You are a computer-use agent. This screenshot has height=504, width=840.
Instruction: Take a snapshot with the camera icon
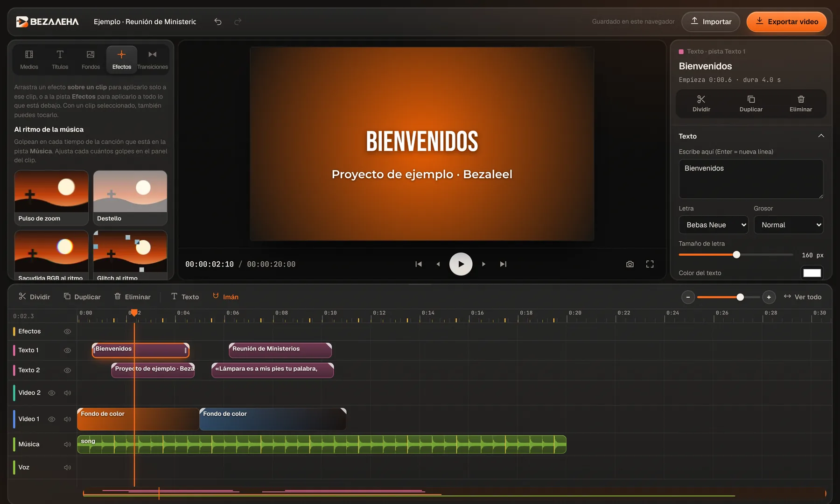(630, 264)
